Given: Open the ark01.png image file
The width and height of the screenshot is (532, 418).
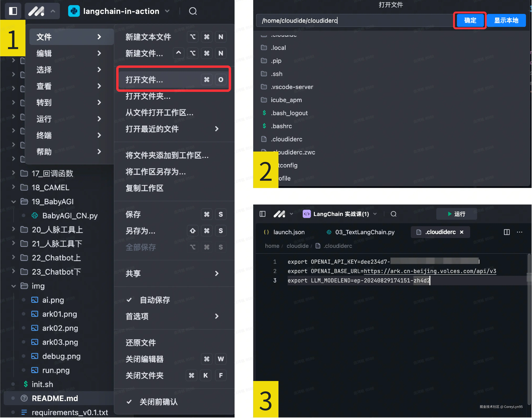Looking at the screenshot, I should click(x=59, y=314).
